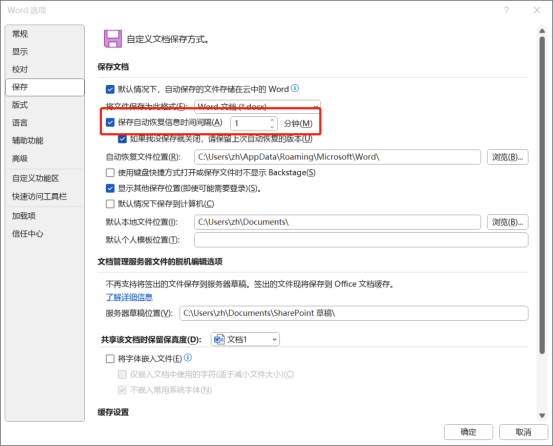Open the save file format dropdown

[257, 106]
